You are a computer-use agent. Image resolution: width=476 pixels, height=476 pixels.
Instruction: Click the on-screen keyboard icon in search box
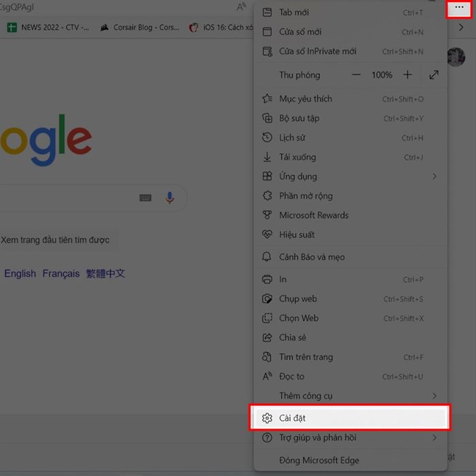pyautogui.click(x=146, y=198)
